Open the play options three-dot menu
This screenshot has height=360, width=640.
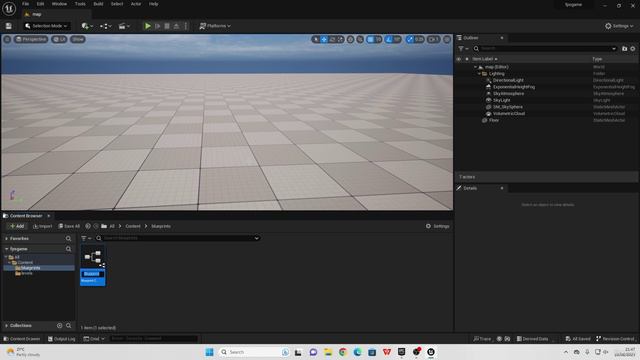point(186,26)
